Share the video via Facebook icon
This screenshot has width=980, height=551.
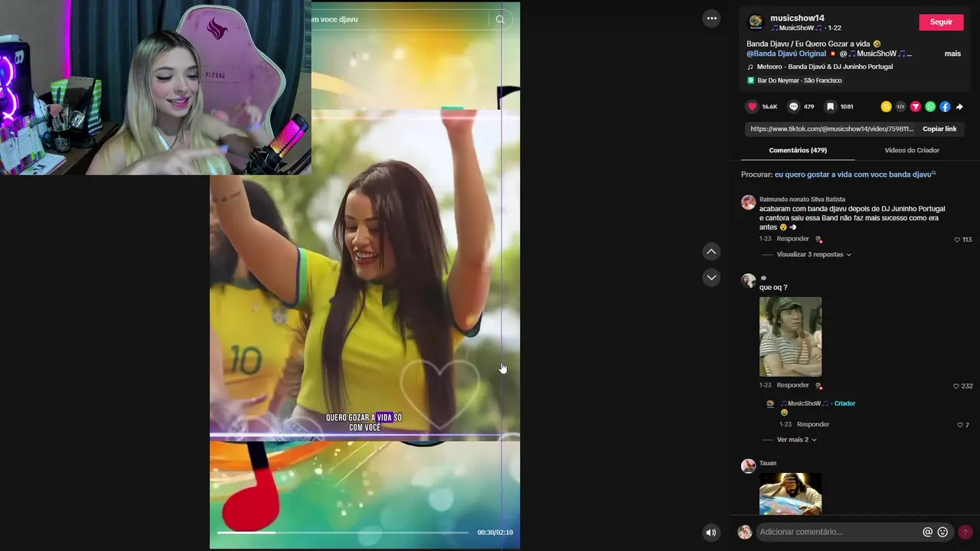(945, 106)
